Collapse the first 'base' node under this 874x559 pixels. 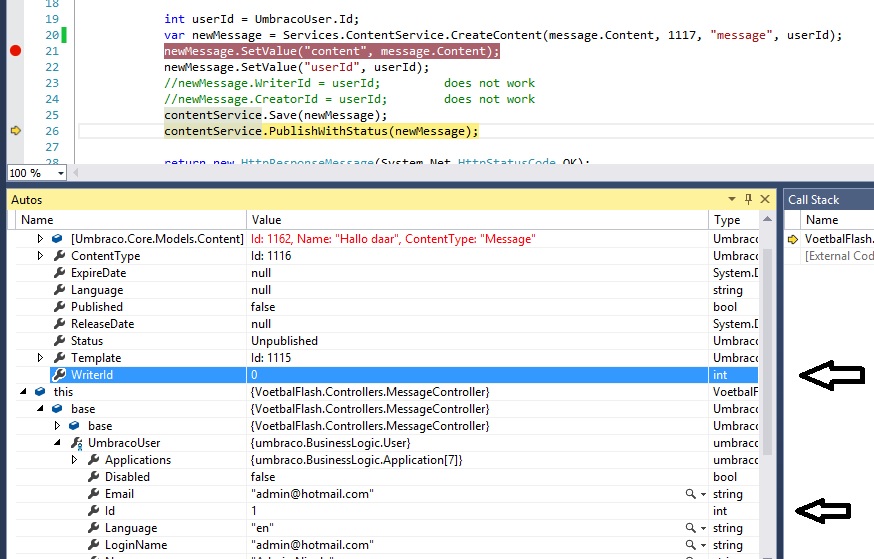click(x=40, y=409)
